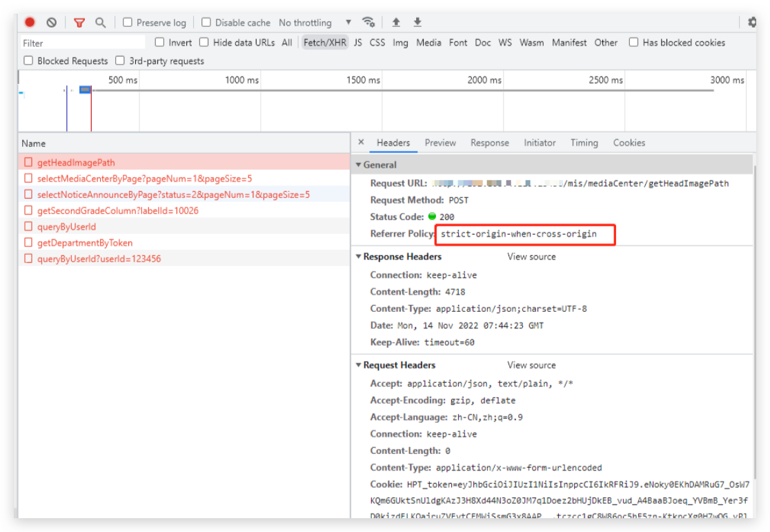View source of Request Headers
The height and width of the screenshot is (532, 770).
tap(531, 365)
